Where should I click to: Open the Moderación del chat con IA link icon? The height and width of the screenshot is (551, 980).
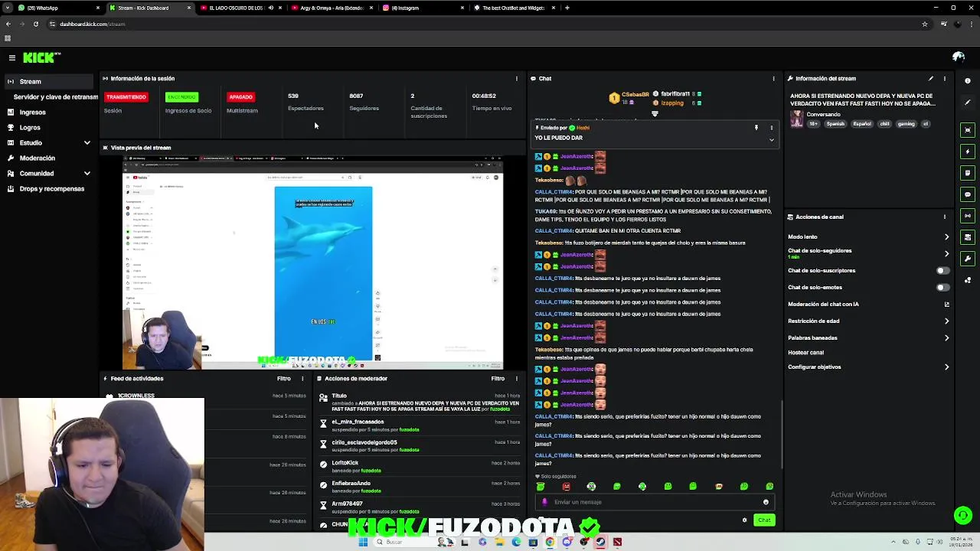click(946, 304)
